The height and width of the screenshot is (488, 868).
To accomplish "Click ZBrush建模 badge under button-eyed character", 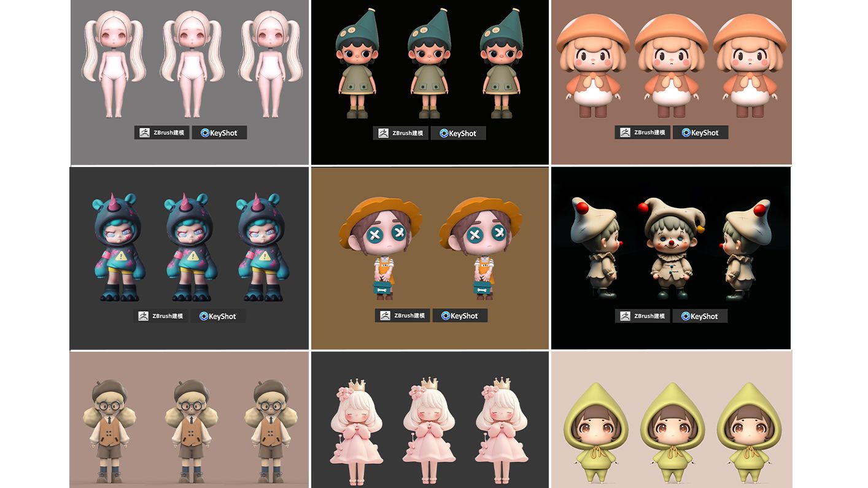I will [x=402, y=316].
